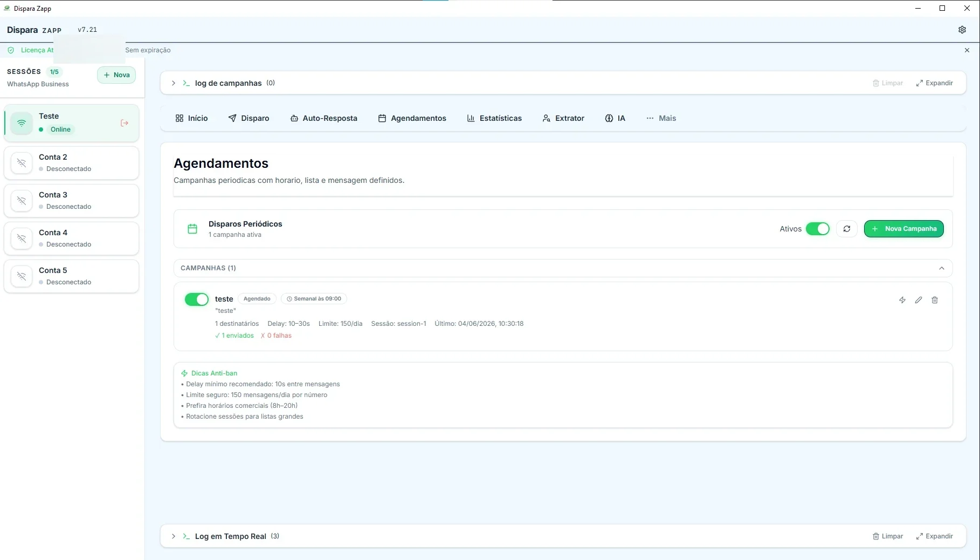Click the Conta 4 disconnected wifi icon
The image size is (980, 560).
point(22,238)
